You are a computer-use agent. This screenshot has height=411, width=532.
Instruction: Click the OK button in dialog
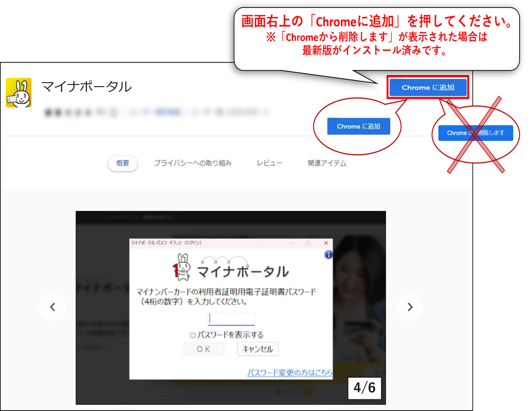[204, 349]
